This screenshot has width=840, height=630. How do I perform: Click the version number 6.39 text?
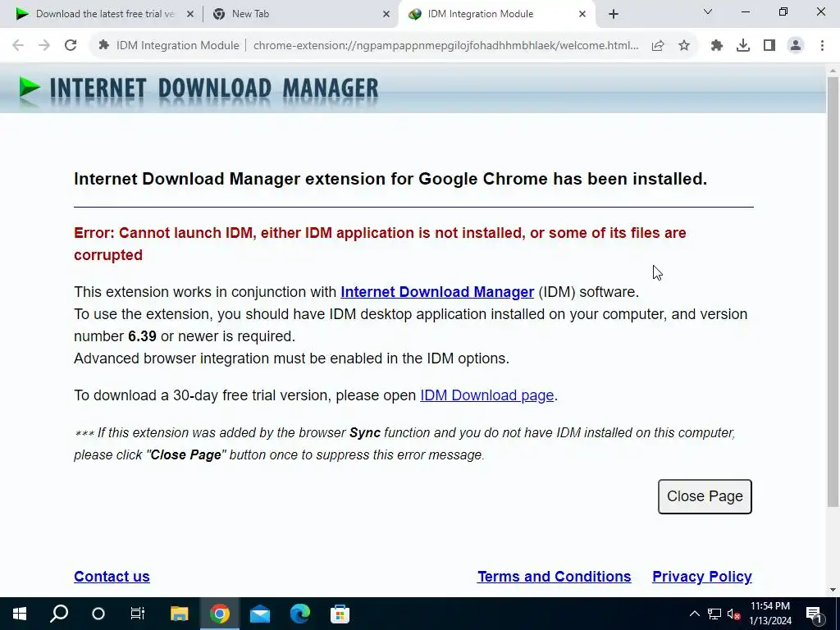(x=142, y=336)
